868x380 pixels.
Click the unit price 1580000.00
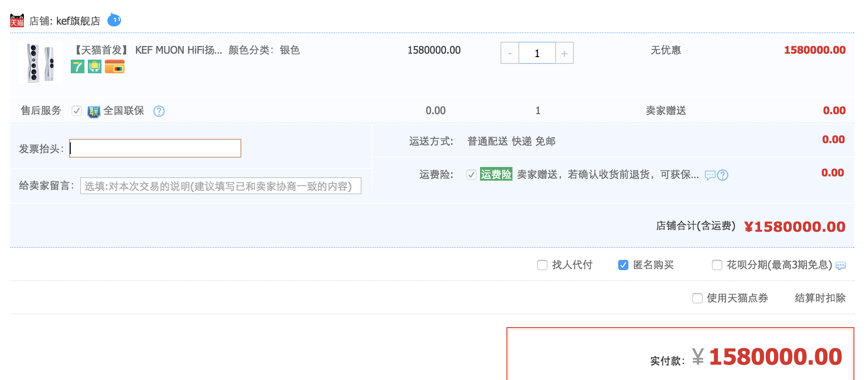point(434,50)
